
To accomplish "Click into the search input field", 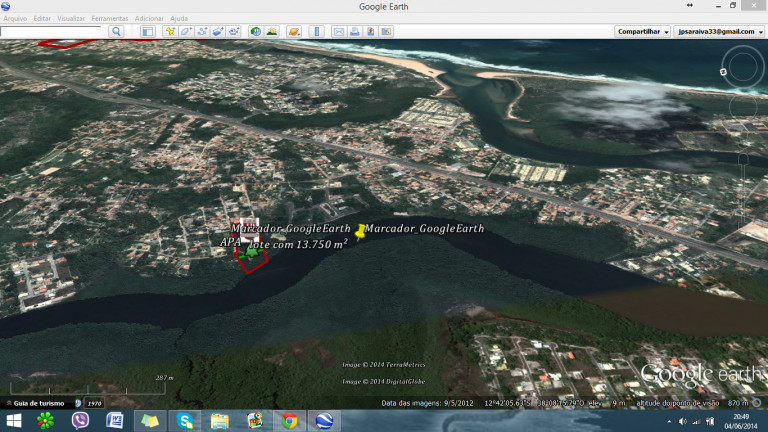I will click(51, 31).
